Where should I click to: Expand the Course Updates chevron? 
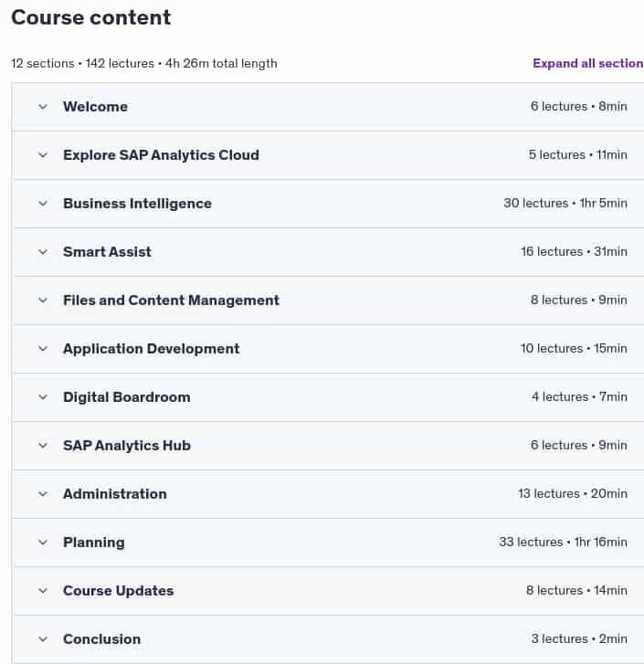[43, 591]
